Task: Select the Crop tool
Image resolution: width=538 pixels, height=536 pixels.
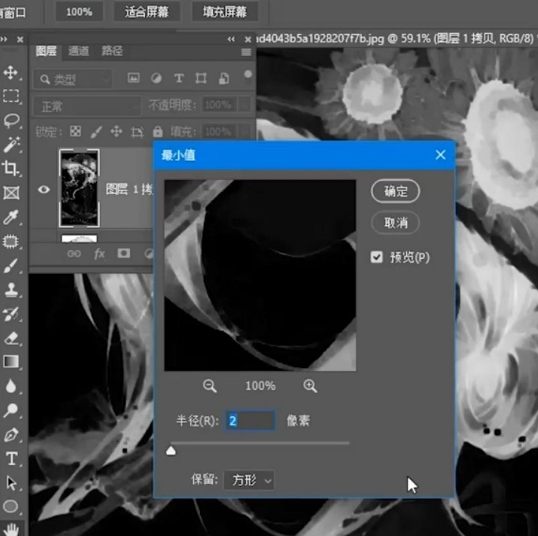Action: pos(10,168)
